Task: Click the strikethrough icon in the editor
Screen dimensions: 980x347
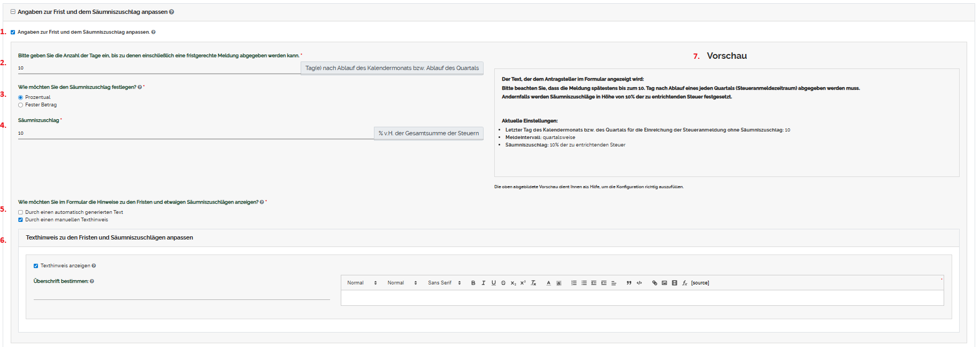Action: point(503,283)
